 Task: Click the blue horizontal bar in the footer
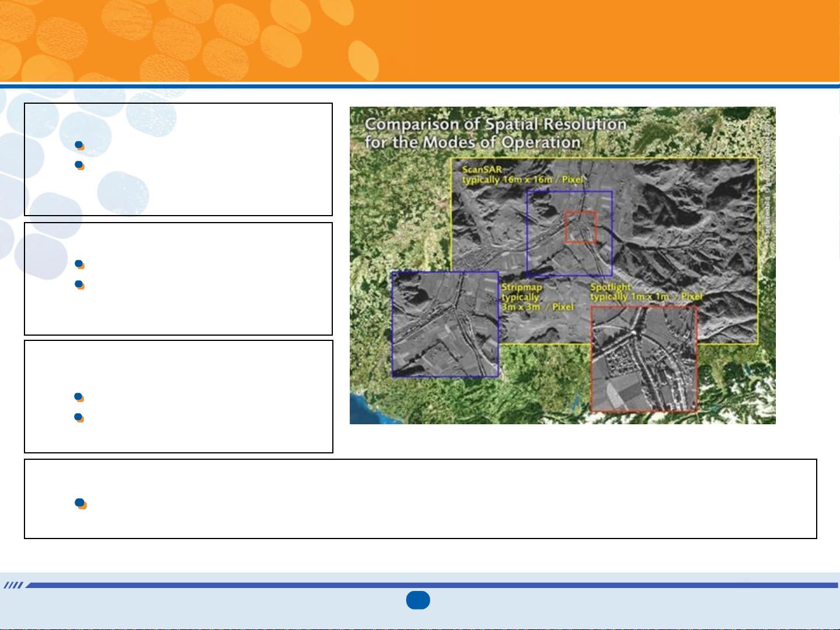click(x=431, y=585)
